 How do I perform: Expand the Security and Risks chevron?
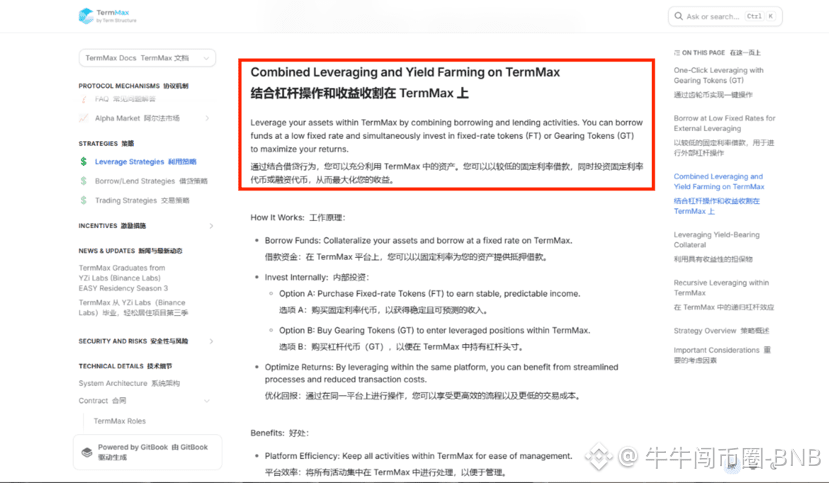[211, 341]
